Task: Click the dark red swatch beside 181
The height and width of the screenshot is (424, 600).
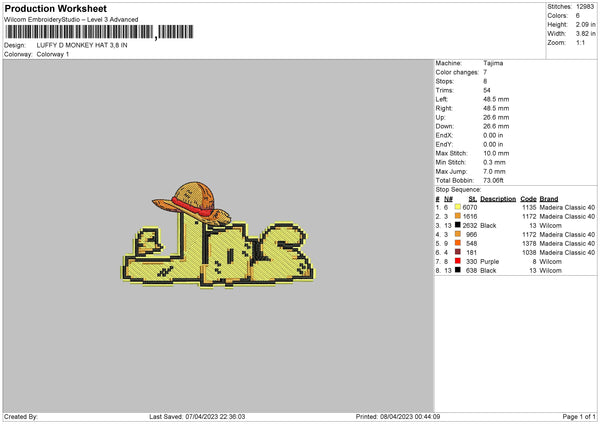Action: 458,252
